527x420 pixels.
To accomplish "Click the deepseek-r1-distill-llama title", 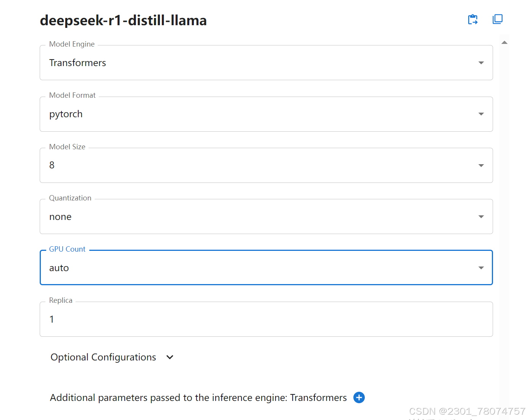I will pos(123,20).
